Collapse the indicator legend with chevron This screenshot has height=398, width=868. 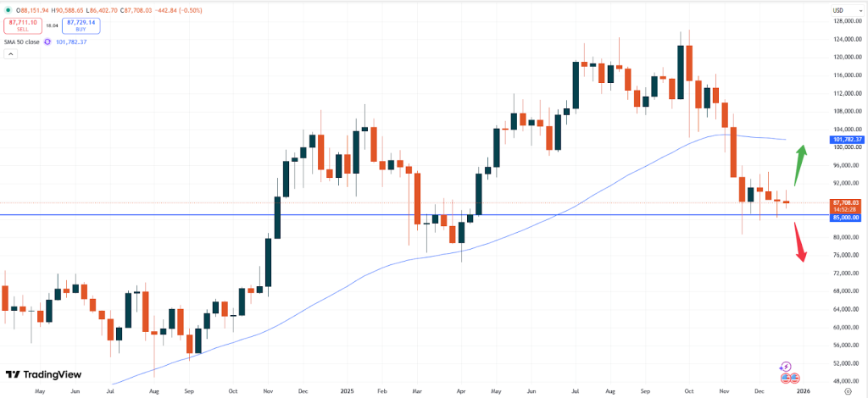click(x=10, y=53)
